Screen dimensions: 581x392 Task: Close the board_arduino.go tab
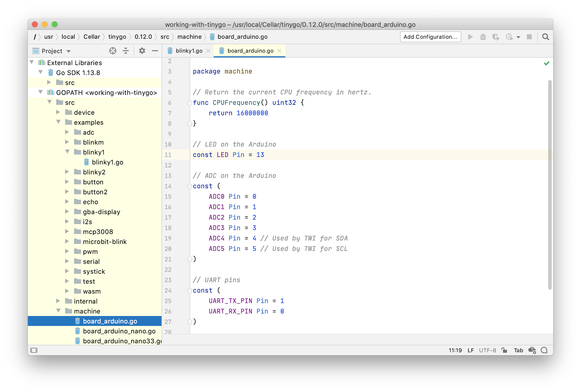click(279, 51)
